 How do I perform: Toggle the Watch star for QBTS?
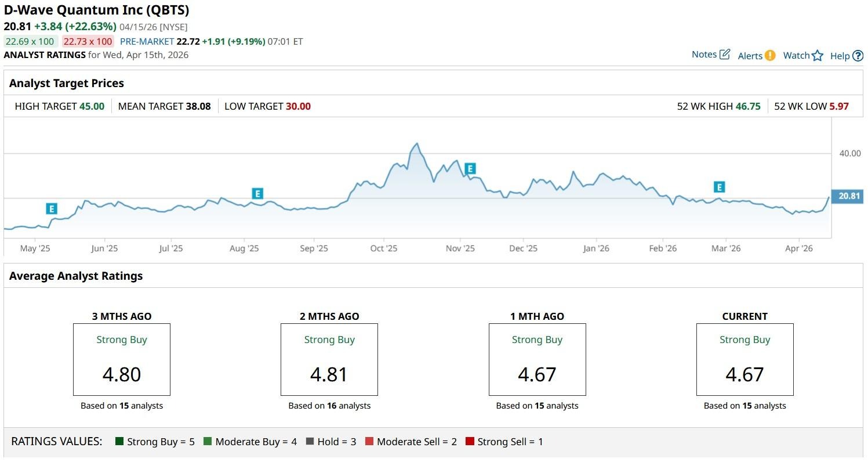coord(818,56)
